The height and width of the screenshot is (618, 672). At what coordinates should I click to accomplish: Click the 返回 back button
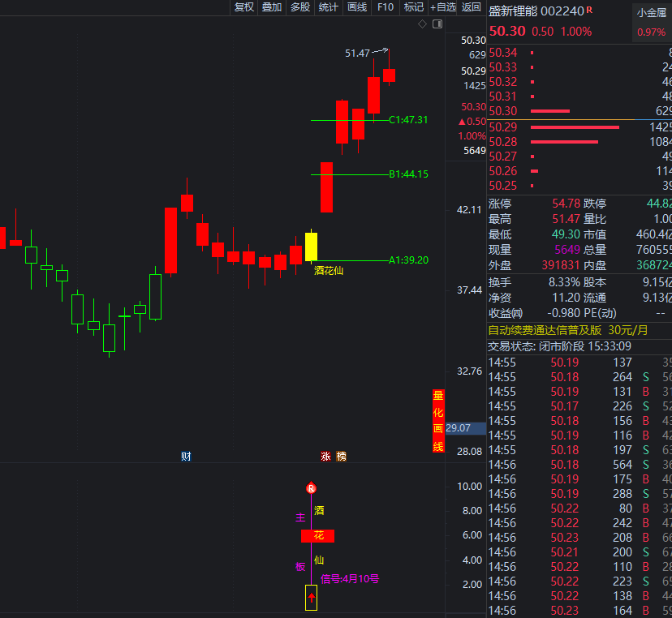472,7
